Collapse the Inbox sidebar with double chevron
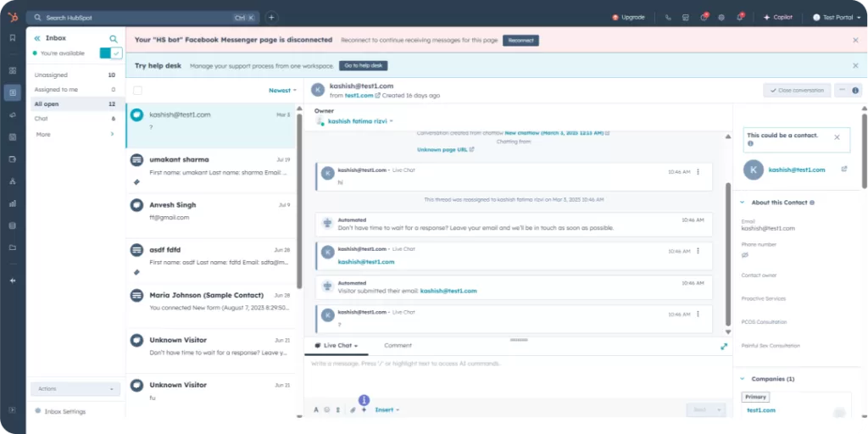Image resolution: width=868 pixels, height=434 pixels. [x=37, y=38]
